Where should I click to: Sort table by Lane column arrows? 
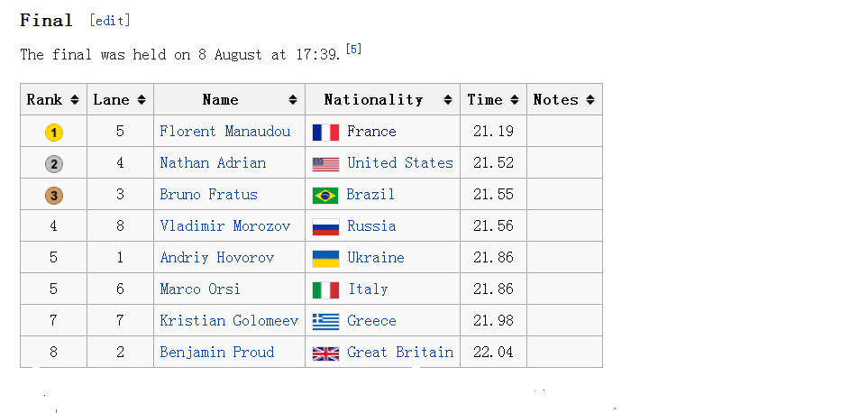click(x=142, y=100)
